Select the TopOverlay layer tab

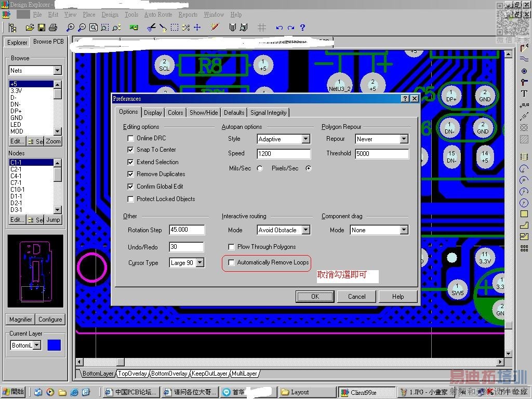132,374
